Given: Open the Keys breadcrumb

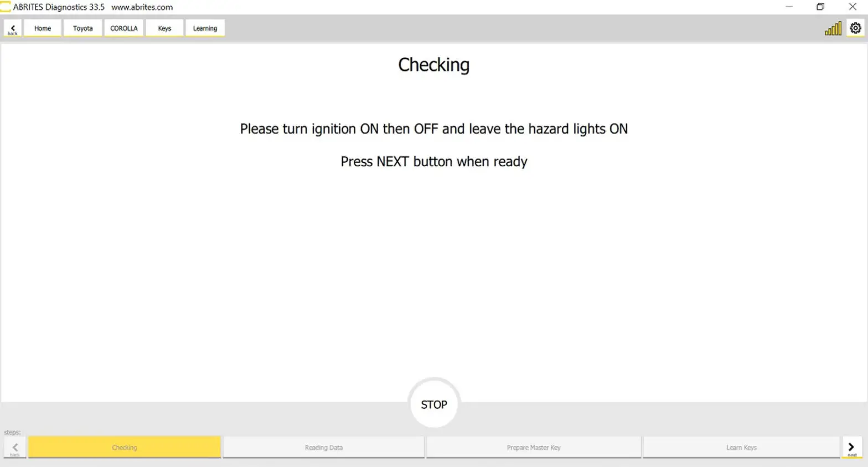Looking at the screenshot, I should coord(164,28).
